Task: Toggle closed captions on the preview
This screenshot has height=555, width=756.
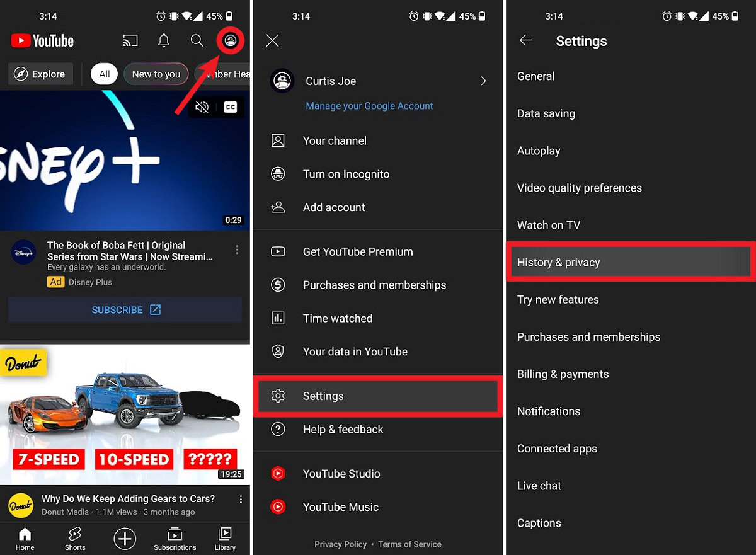Action: click(x=231, y=107)
